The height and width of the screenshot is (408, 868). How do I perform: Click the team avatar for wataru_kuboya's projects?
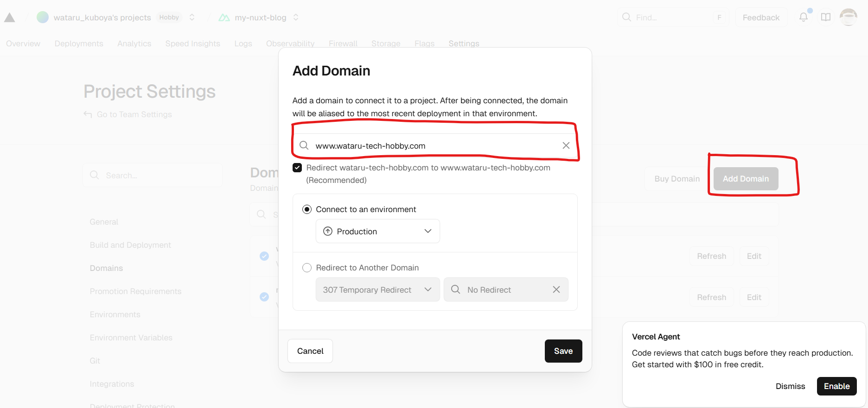coord(43,18)
